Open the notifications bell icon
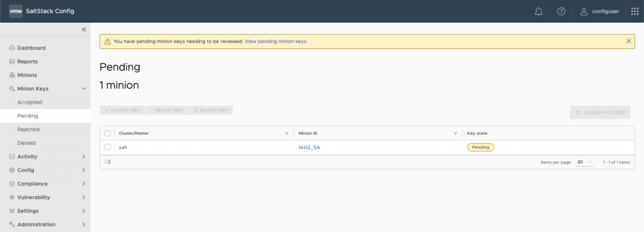644x232 pixels. pos(538,11)
